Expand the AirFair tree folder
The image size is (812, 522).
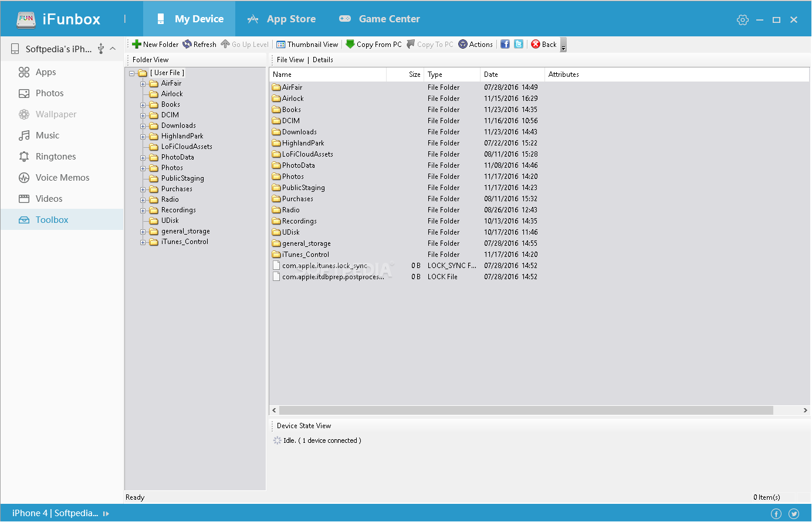pyautogui.click(x=143, y=84)
